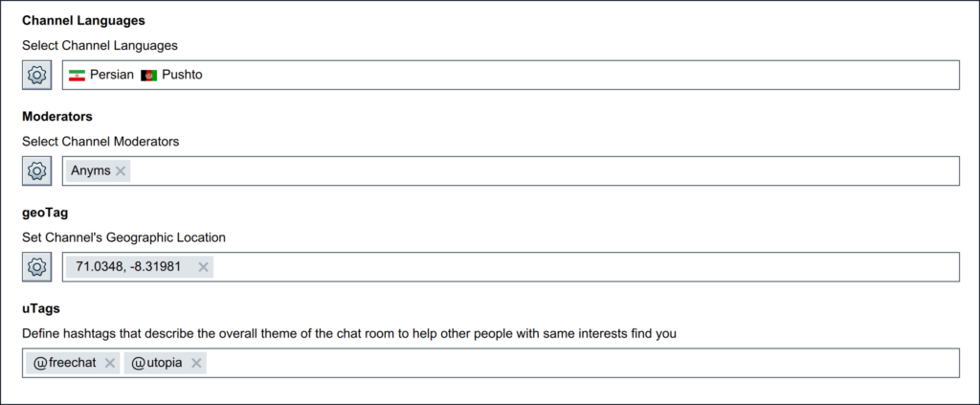Open the Channel Languages settings gear
Image resolution: width=980 pixels, height=405 pixels.
pyautogui.click(x=37, y=75)
